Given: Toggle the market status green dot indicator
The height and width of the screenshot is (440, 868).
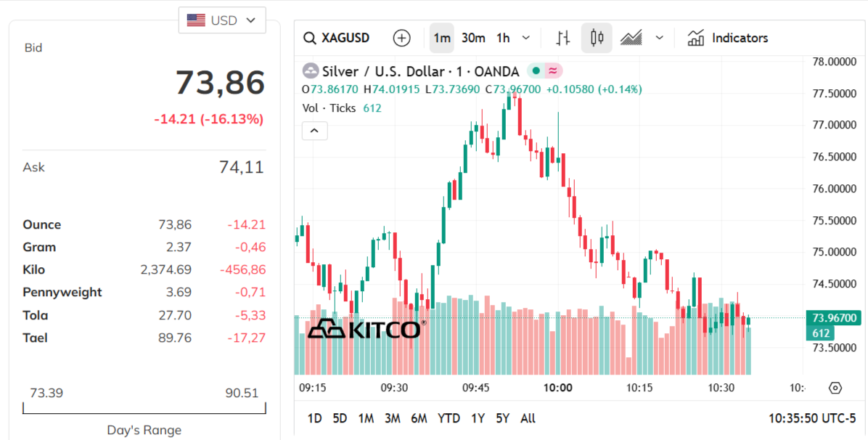Looking at the screenshot, I should point(536,70).
